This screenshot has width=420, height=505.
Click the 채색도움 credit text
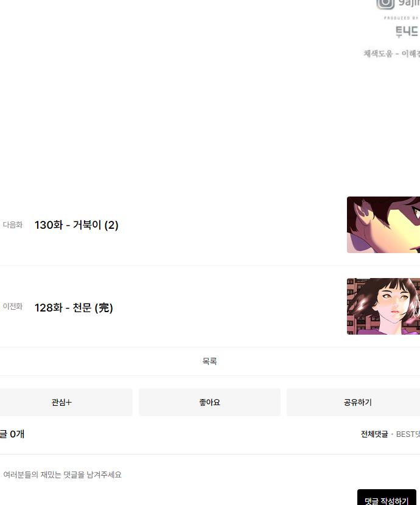[x=391, y=54]
